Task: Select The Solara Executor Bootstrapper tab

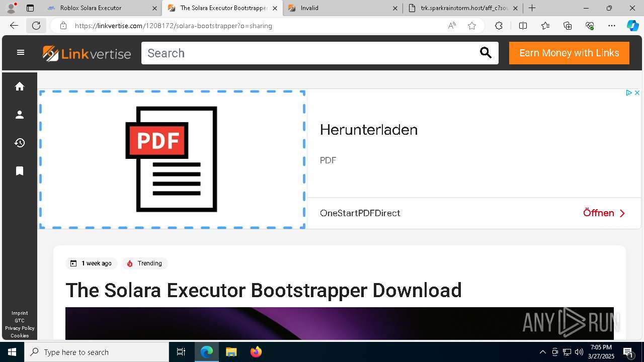Action: pos(221,8)
